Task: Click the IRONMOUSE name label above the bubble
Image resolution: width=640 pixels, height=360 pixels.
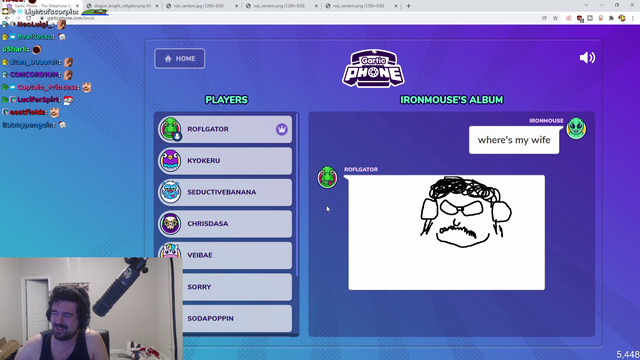Action: 546,121
